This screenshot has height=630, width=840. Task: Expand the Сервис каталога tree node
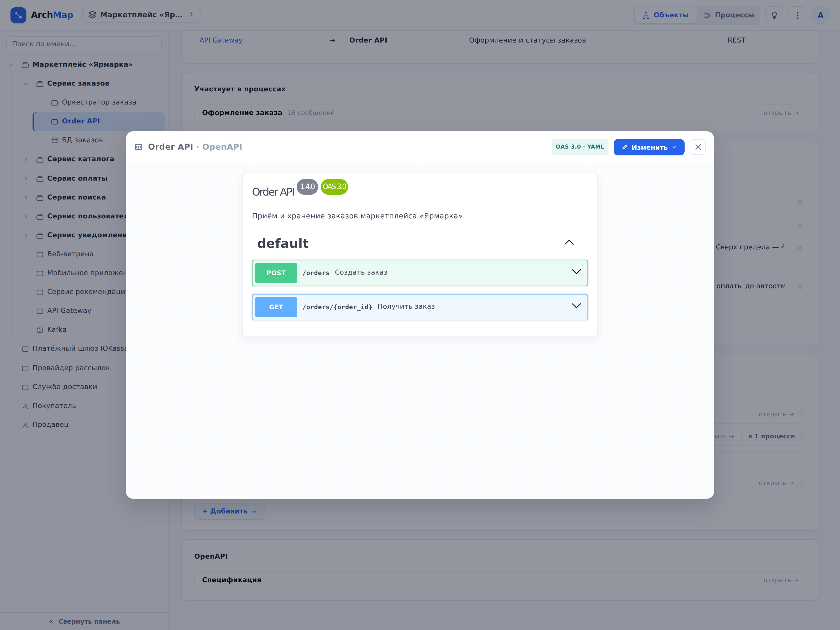click(x=26, y=160)
